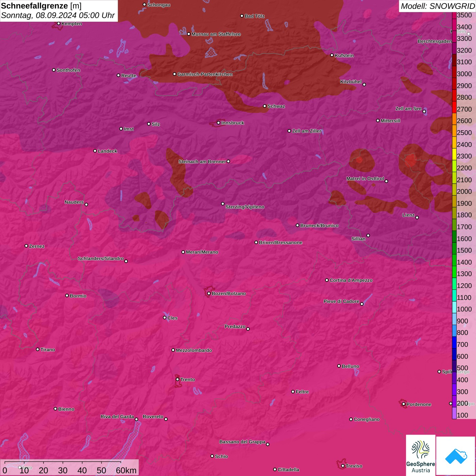Click the Zernez location dot
The width and height of the screenshot is (476, 476).
[x=27, y=246]
